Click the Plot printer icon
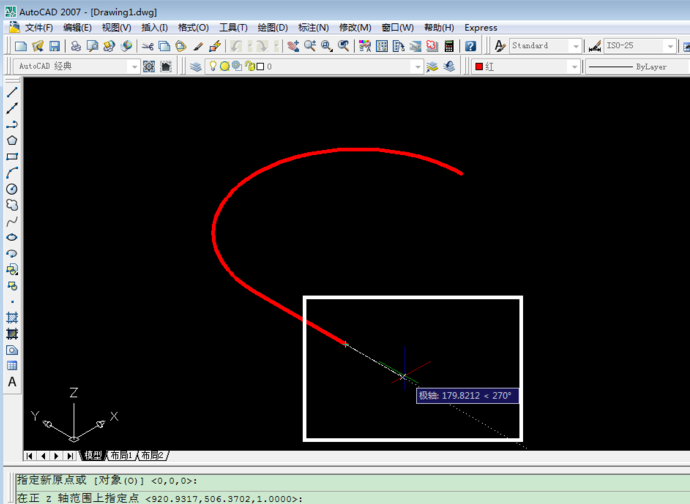690x504 pixels. (76, 46)
